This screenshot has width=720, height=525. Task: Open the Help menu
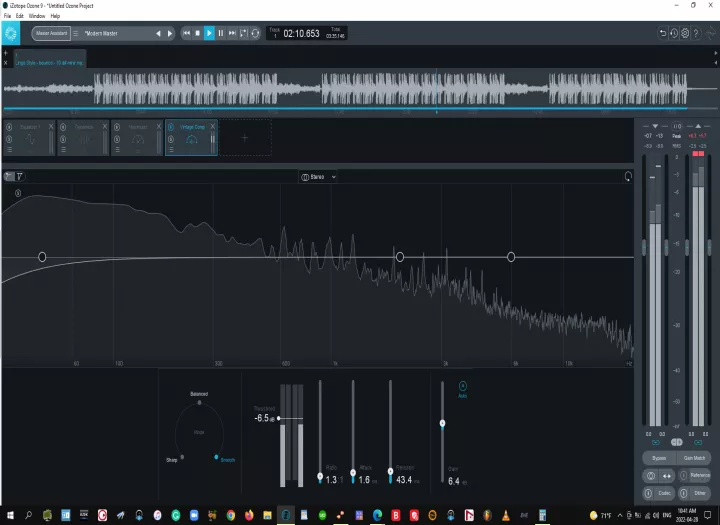click(x=55, y=16)
